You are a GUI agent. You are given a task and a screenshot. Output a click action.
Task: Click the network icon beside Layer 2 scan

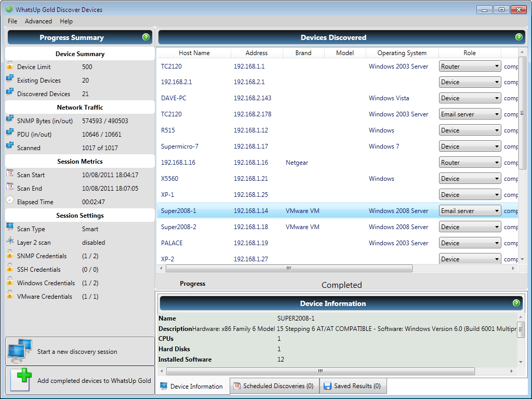pyautogui.click(x=10, y=241)
